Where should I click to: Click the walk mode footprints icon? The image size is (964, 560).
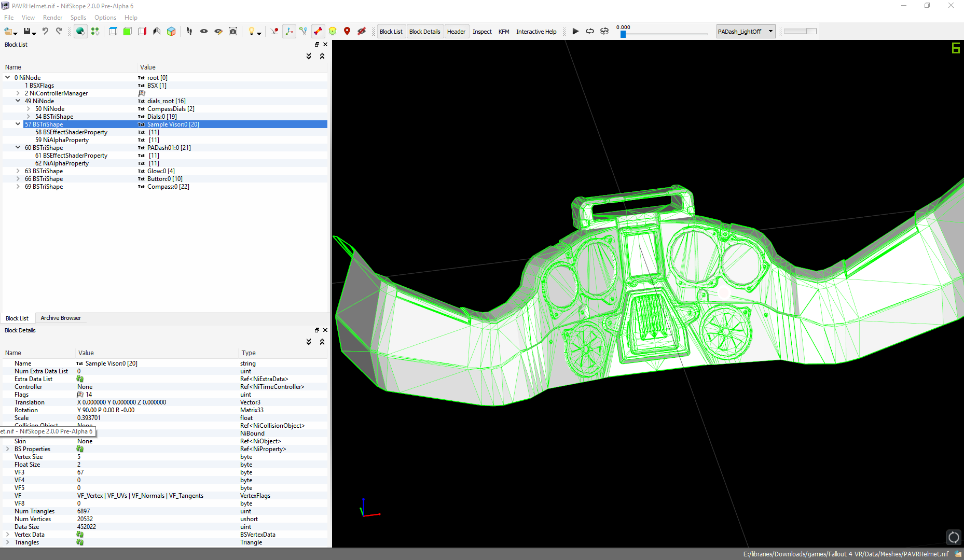tap(189, 32)
